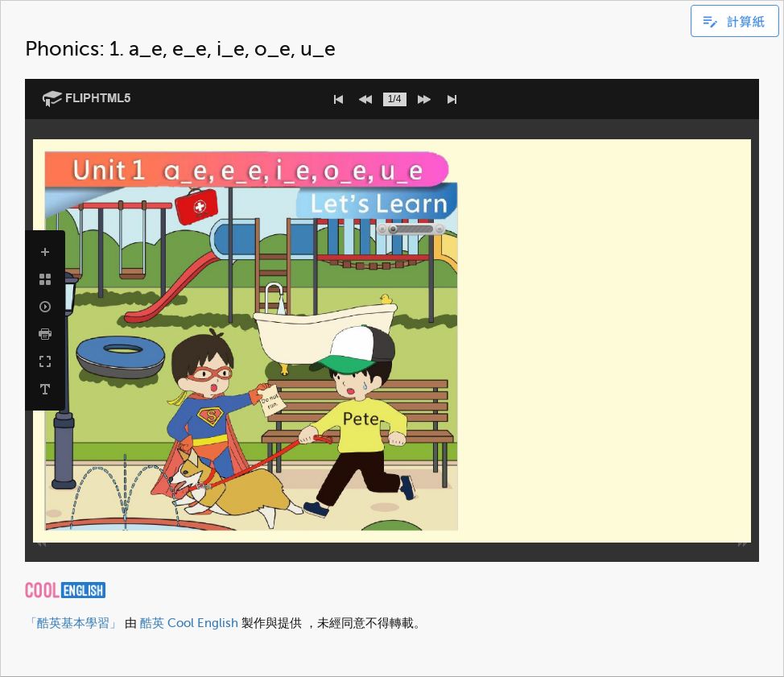Open the 酷英基本學習 link
The image size is (784, 677).
tap(72, 623)
